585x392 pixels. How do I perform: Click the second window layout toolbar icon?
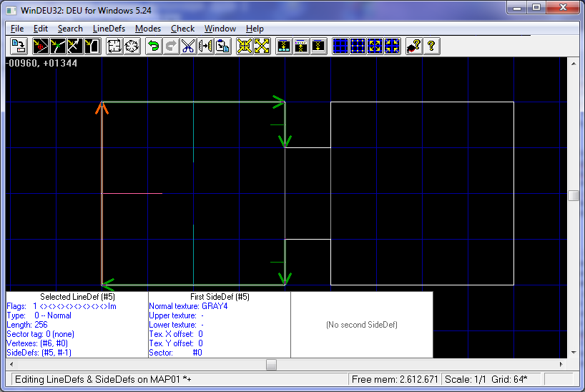click(x=301, y=46)
